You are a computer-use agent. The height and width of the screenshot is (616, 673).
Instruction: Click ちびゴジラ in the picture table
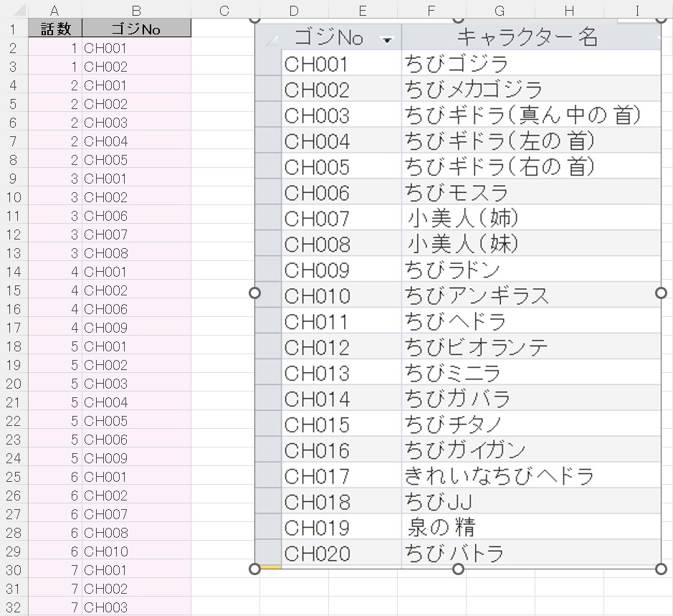click(457, 64)
